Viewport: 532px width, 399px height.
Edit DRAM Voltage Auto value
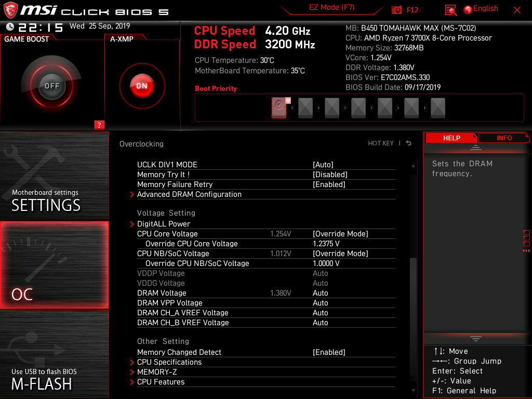(320, 293)
